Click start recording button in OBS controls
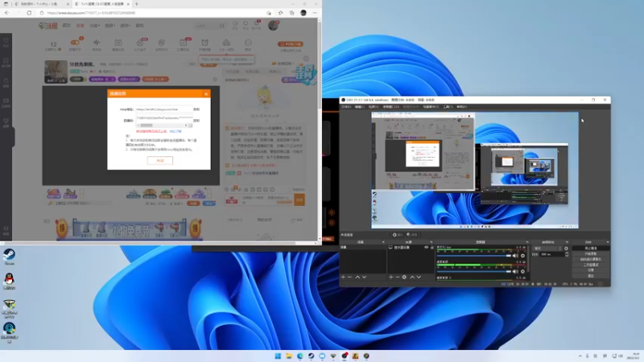Viewport: 644px width, 362px height. [x=591, y=253]
